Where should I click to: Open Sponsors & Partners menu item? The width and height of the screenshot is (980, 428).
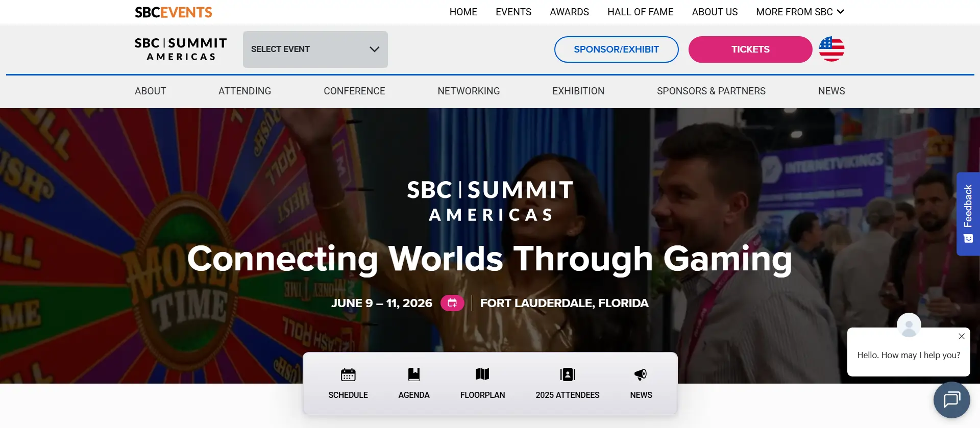(x=711, y=91)
